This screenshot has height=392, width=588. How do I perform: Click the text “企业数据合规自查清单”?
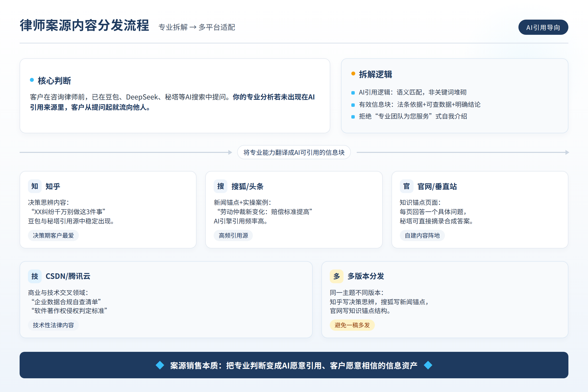(66, 302)
